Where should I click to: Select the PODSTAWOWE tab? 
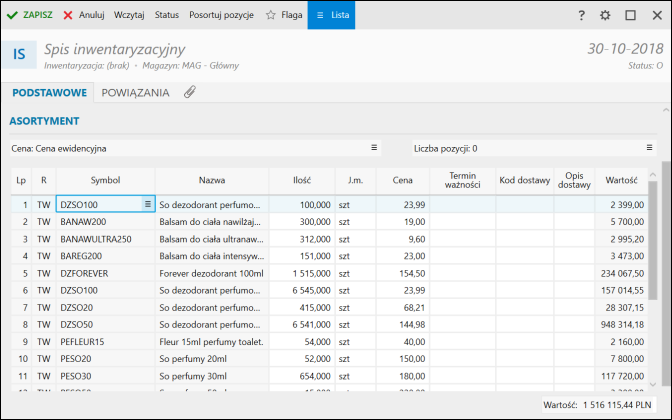[50, 92]
